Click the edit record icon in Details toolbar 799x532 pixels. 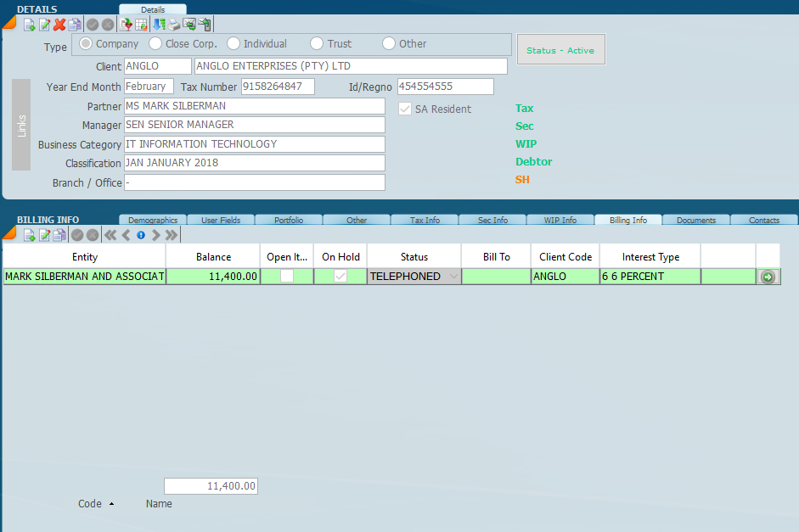click(44, 25)
